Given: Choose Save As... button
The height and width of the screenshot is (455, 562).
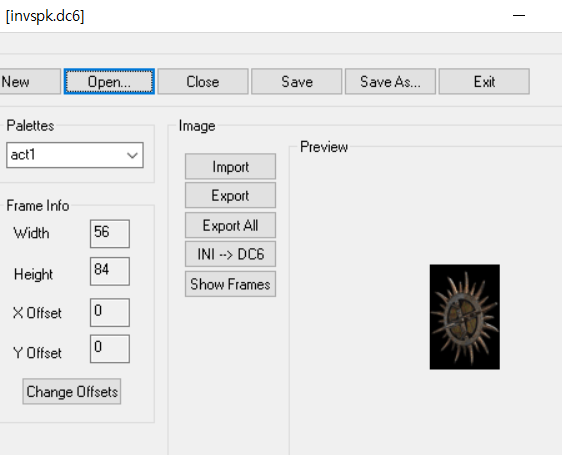Looking at the screenshot, I should 390,81.
